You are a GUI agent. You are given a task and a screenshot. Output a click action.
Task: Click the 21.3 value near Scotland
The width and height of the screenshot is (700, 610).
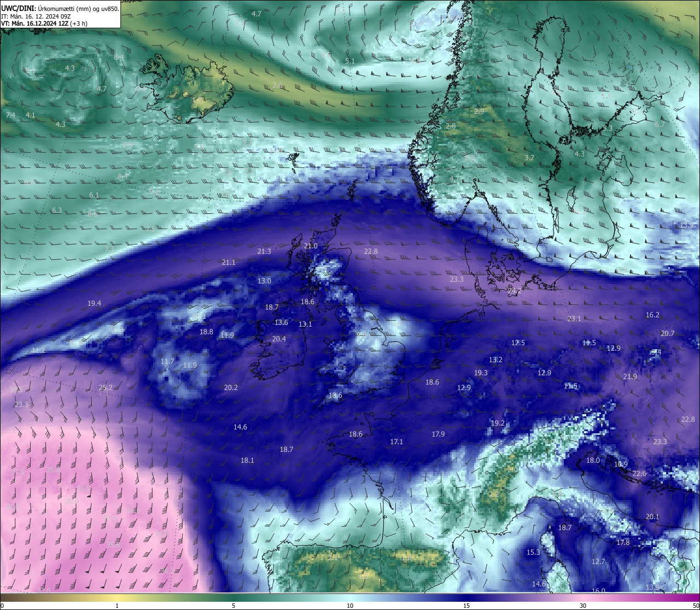264,251
